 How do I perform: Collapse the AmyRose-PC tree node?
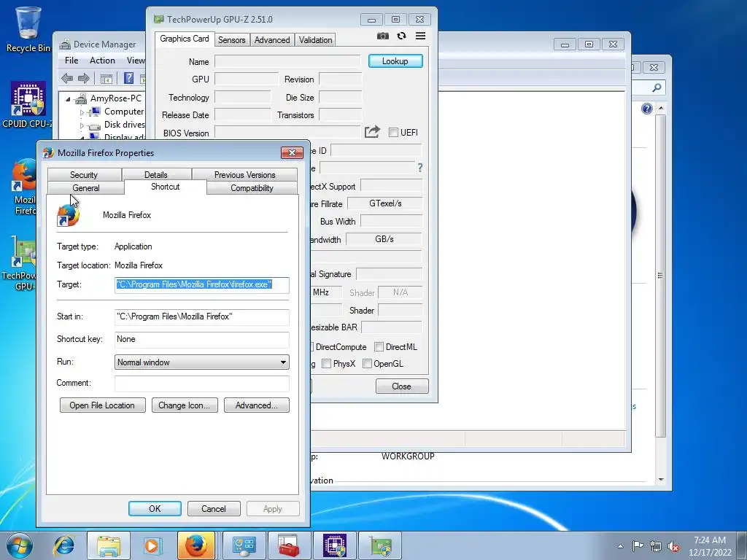[68, 99]
